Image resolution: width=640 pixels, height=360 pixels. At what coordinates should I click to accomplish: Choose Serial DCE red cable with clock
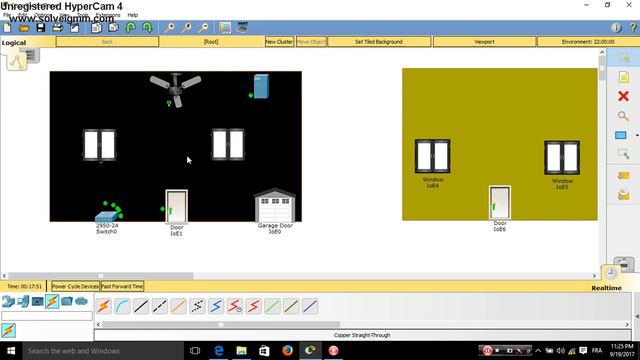[235, 306]
